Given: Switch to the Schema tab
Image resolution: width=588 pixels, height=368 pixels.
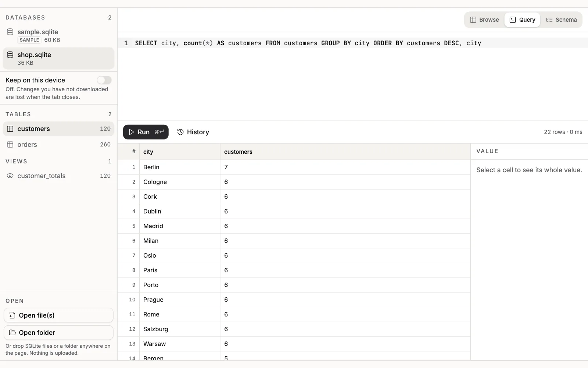Looking at the screenshot, I should (x=561, y=20).
